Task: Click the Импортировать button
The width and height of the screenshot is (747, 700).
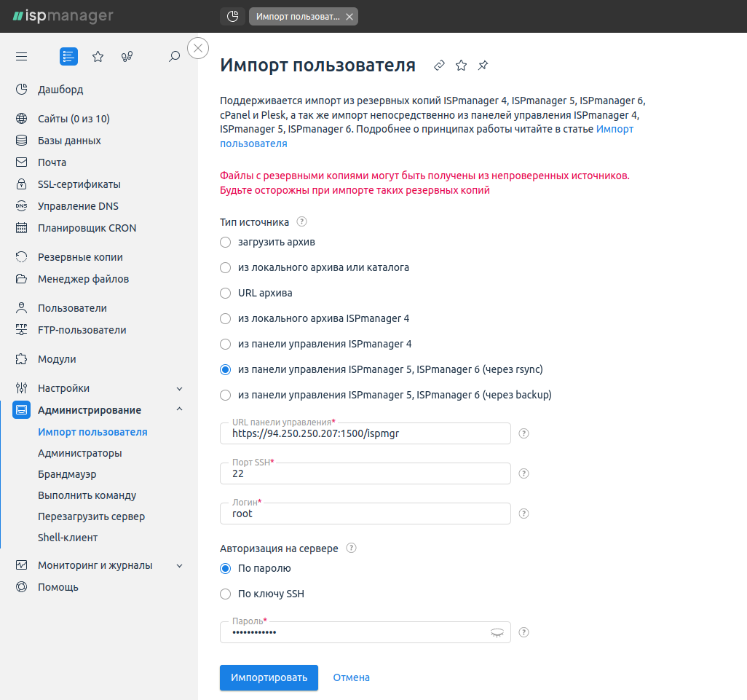Action: (x=269, y=677)
